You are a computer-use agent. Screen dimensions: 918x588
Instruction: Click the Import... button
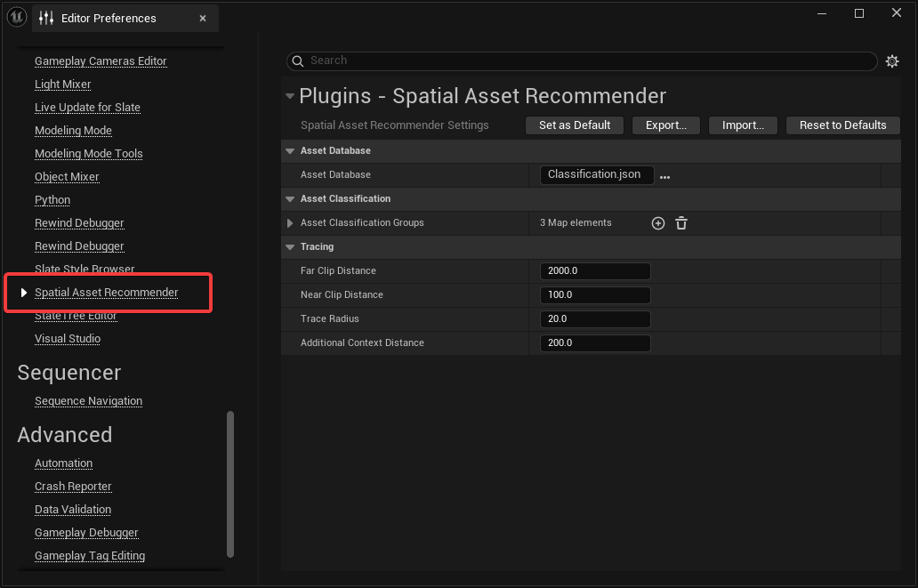pos(743,125)
